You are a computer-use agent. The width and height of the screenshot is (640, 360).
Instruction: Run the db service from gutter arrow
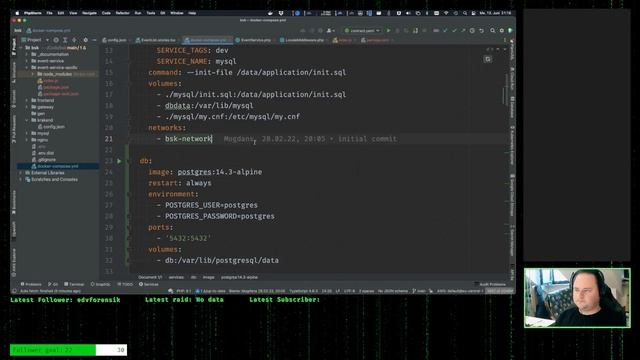point(119,161)
